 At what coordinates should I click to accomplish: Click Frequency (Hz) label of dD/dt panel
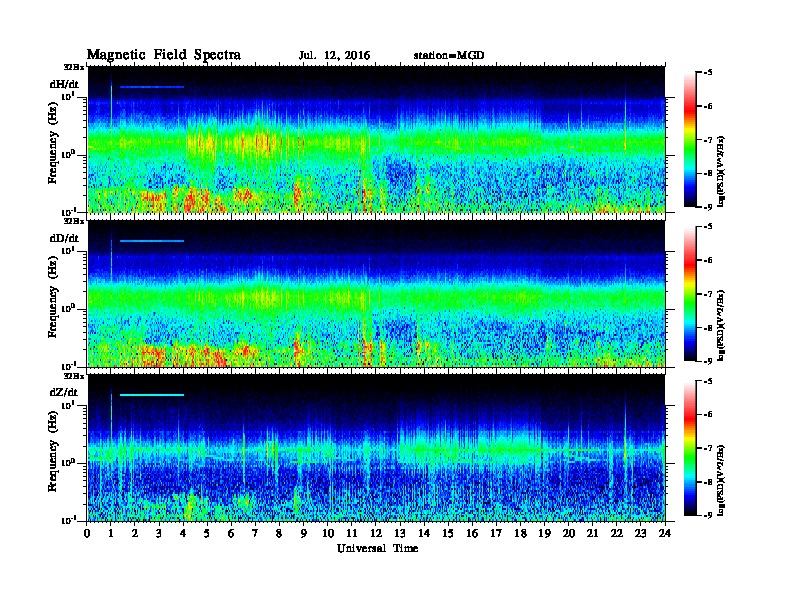pos(53,297)
